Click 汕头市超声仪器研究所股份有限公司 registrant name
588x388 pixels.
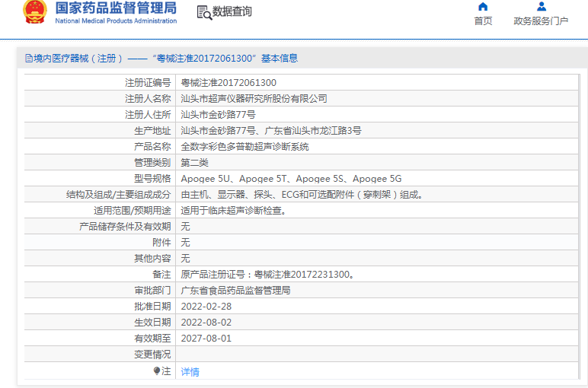(x=254, y=99)
